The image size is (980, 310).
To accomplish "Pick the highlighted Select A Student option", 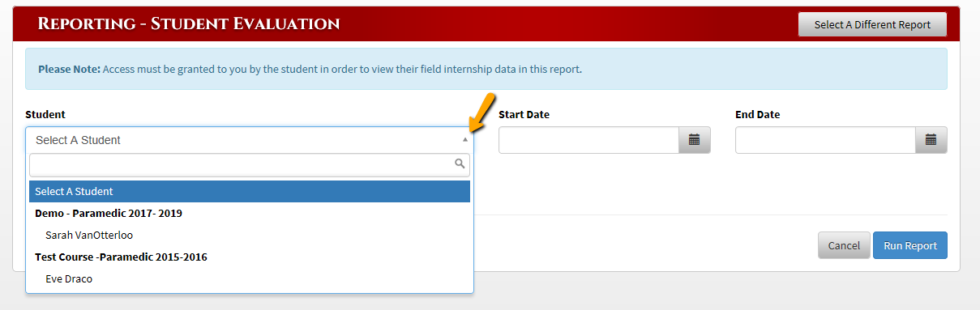I will click(250, 192).
